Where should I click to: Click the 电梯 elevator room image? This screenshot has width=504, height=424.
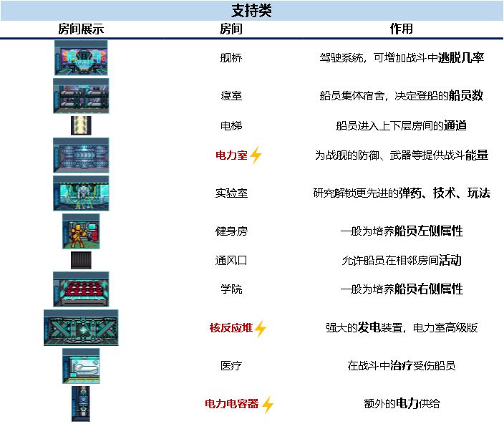pyautogui.click(x=81, y=125)
